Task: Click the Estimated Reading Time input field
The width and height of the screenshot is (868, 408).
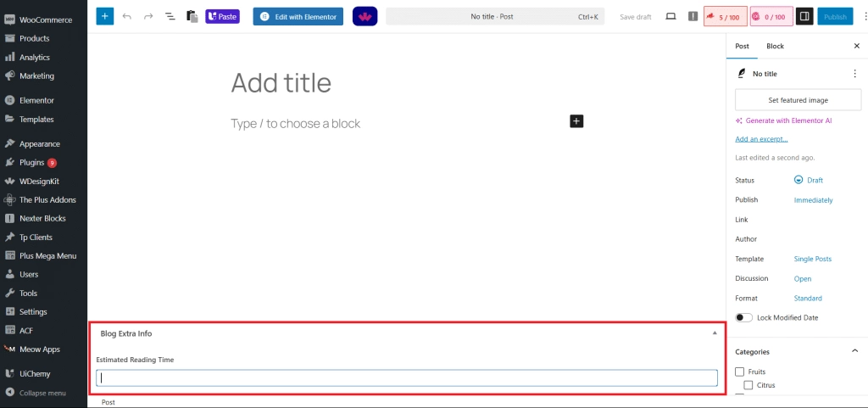Action: 407,378
